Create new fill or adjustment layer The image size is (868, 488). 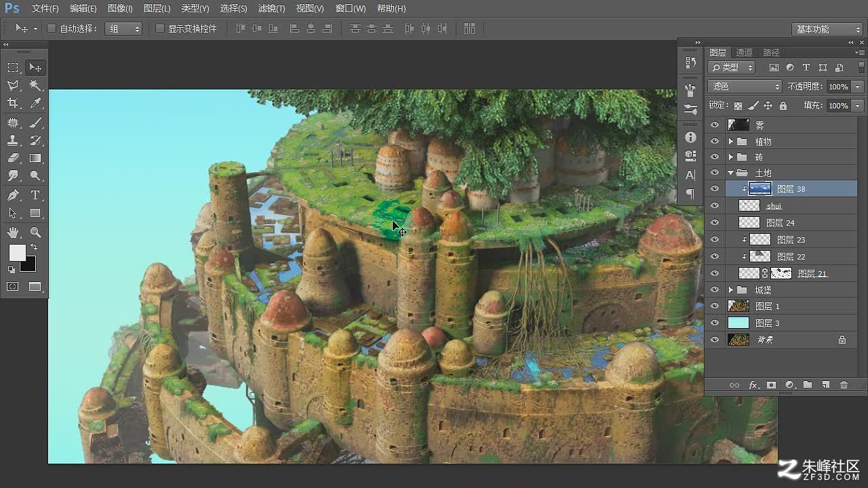(x=789, y=385)
